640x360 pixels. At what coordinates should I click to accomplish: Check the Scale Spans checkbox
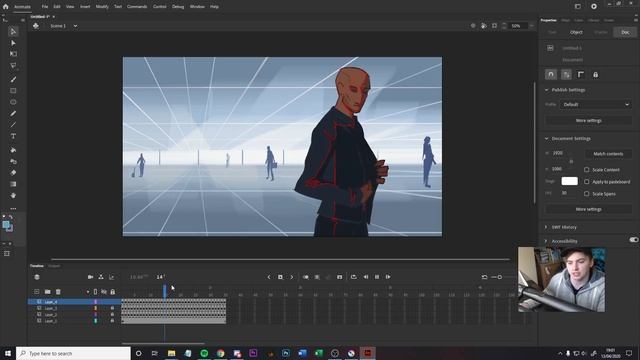[x=587, y=193]
